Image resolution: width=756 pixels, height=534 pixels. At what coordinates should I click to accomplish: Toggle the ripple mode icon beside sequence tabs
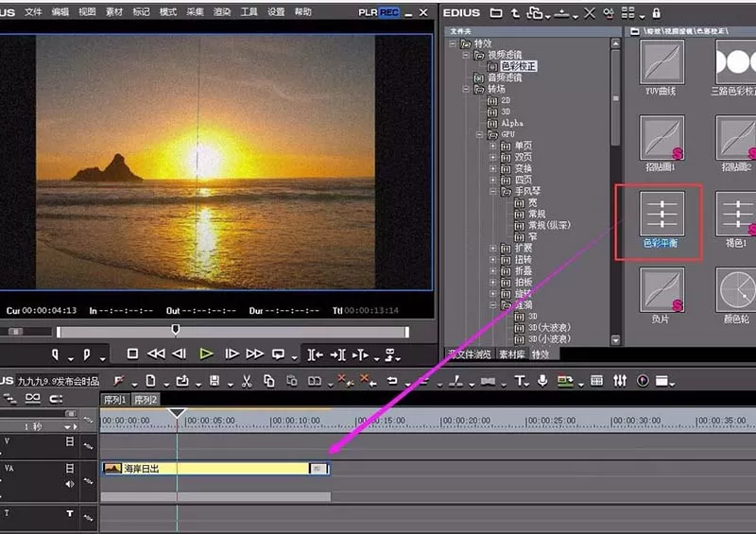(x=33, y=399)
